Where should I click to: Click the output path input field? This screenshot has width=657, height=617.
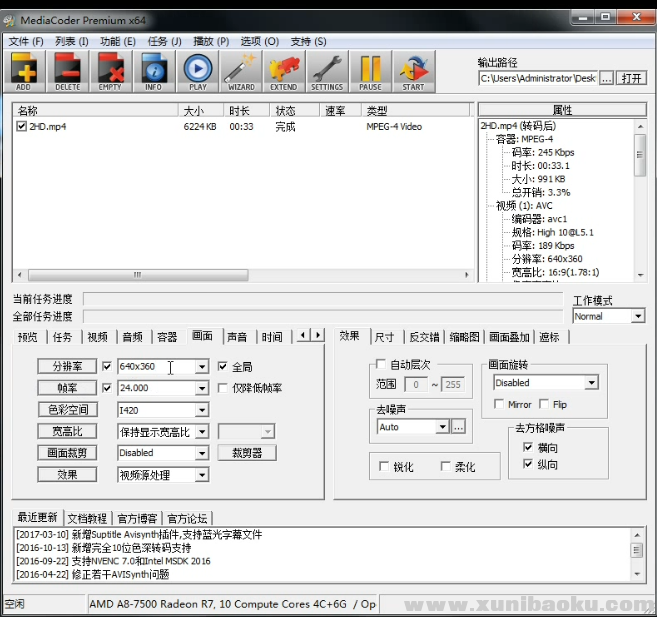[537, 78]
